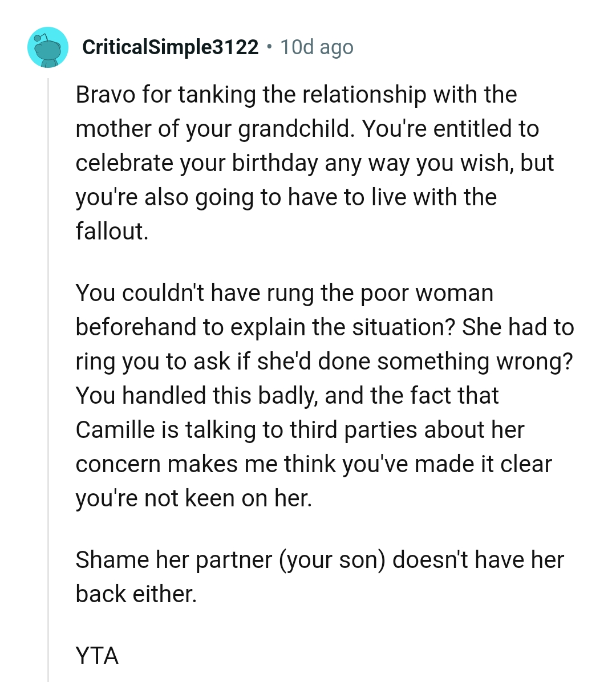Click the word "fallout" ending the first paragraph
Screen dimensions: 616x682
coord(112,231)
